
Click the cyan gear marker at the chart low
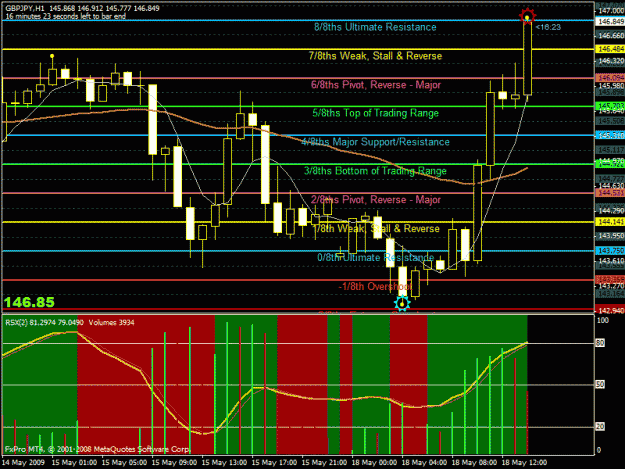coord(402,304)
